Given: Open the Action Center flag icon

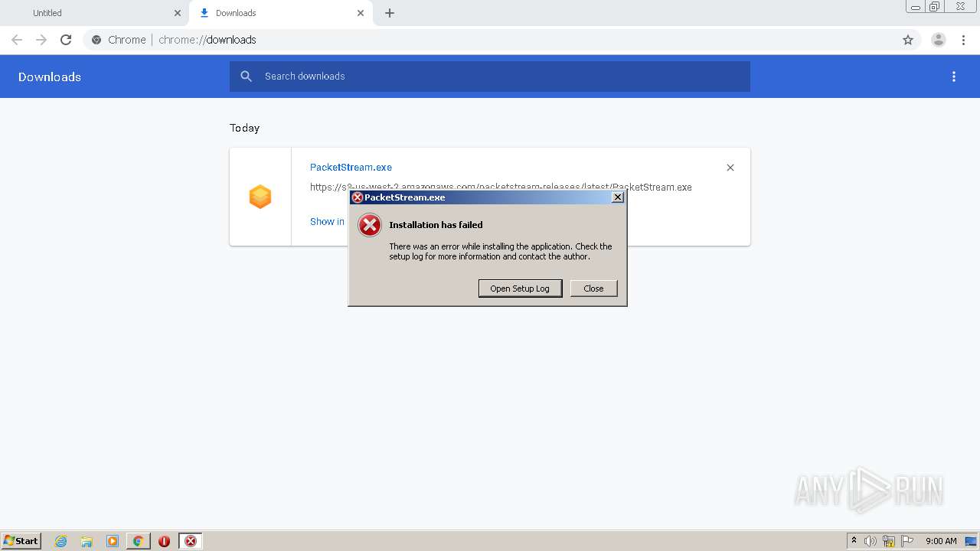Looking at the screenshot, I should [907, 541].
